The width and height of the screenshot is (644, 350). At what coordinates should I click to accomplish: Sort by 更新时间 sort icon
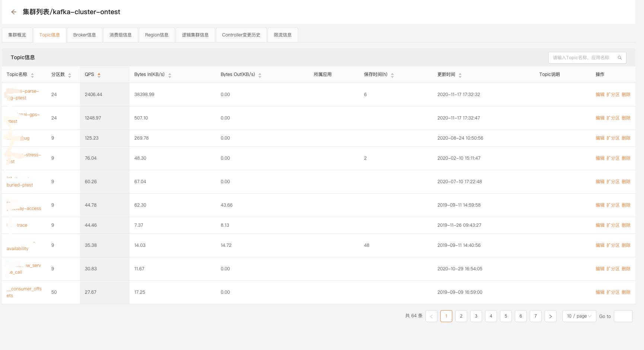460,75
